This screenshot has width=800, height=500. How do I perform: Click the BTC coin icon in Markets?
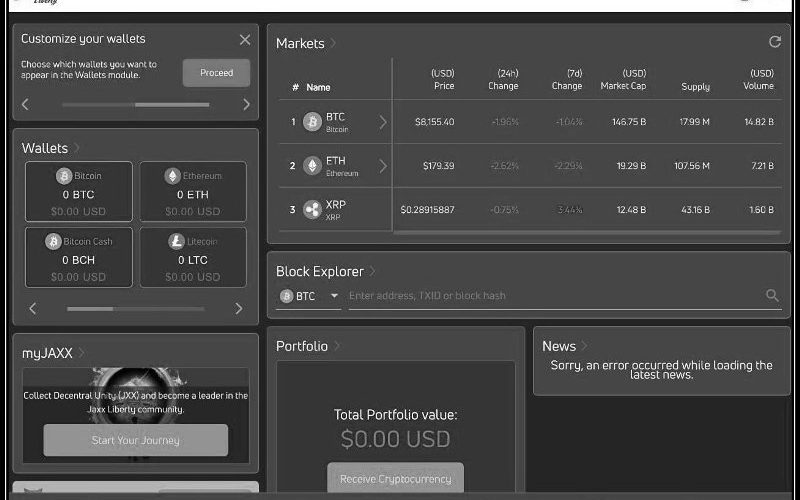[x=312, y=122]
